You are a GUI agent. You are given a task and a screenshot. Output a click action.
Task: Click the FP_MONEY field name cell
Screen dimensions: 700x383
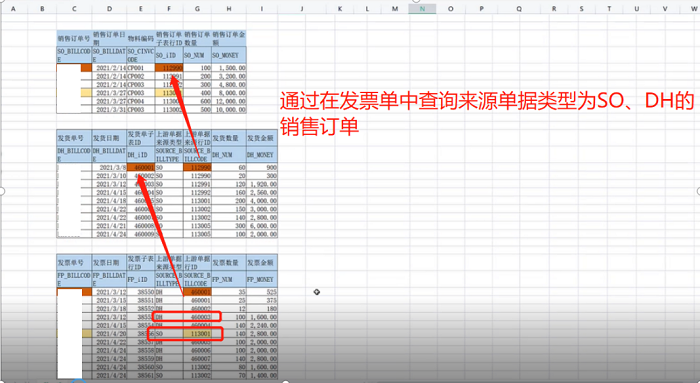[262, 279]
